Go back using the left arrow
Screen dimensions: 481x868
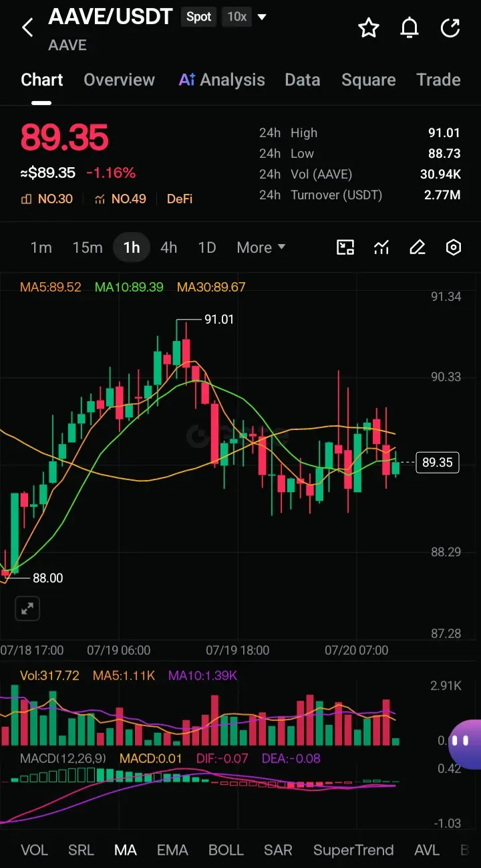pos(27,27)
